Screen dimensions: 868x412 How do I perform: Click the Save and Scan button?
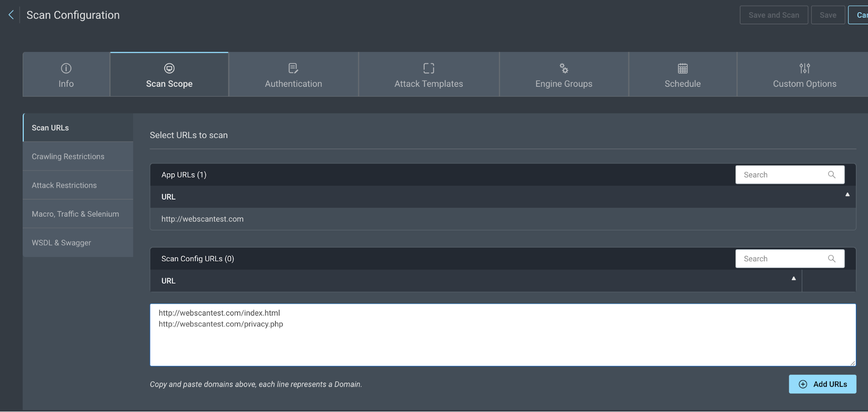click(x=773, y=15)
